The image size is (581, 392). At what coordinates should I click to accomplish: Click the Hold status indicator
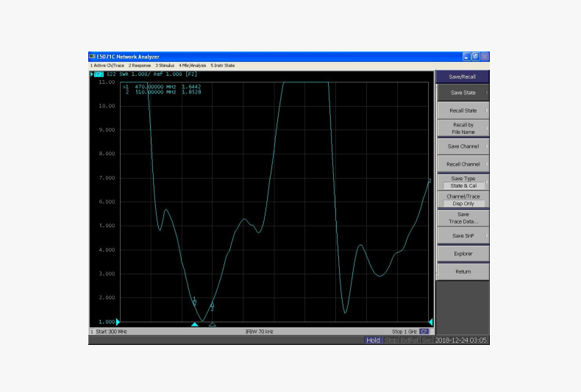373,340
